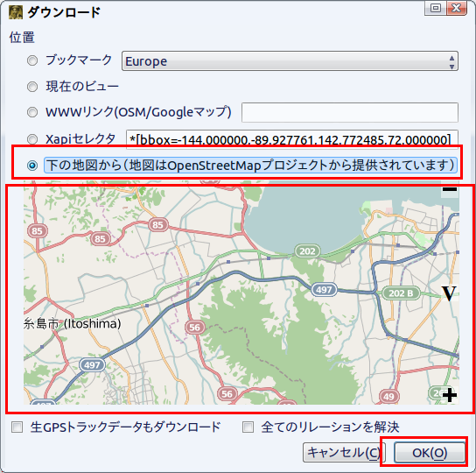Click the route 202 shield on map

307,251
